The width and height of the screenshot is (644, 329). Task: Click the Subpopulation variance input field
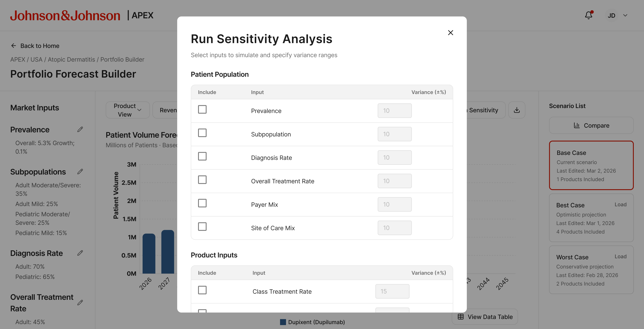point(394,134)
